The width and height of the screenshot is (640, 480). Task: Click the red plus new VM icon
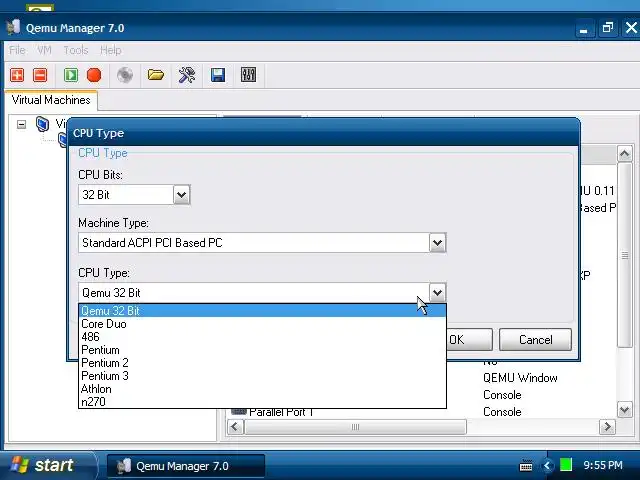[17, 75]
